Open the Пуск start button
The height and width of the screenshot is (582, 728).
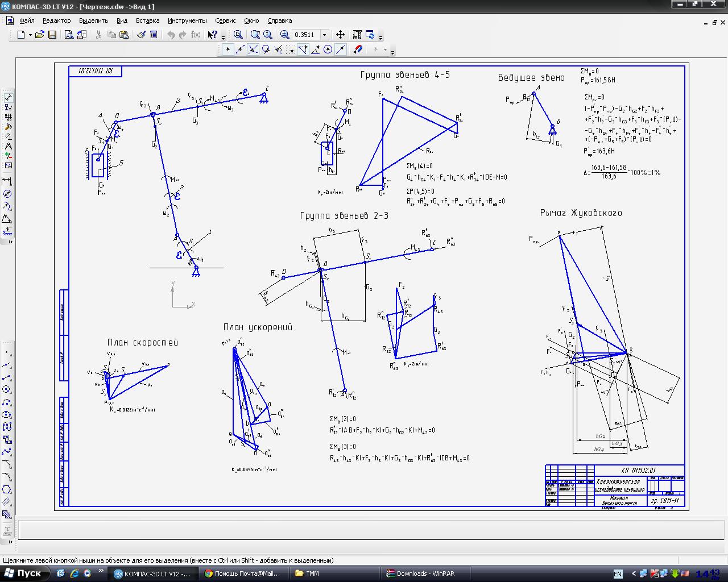pyautogui.click(x=24, y=573)
